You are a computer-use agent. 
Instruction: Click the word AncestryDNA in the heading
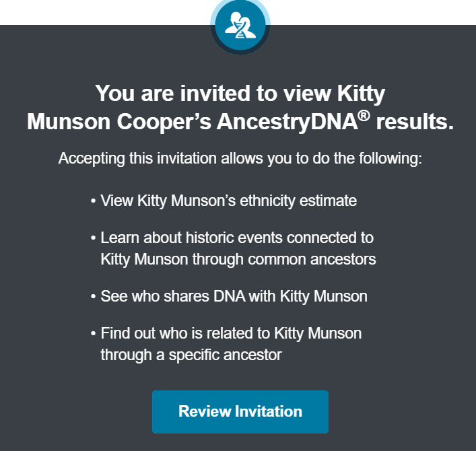pyautogui.click(x=287, y=122)
